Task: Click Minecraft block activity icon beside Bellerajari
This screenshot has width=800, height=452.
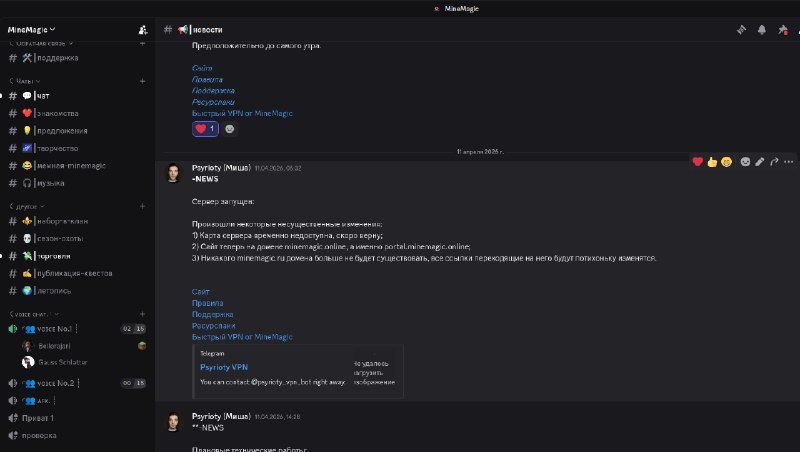Action: click(142, 346)
